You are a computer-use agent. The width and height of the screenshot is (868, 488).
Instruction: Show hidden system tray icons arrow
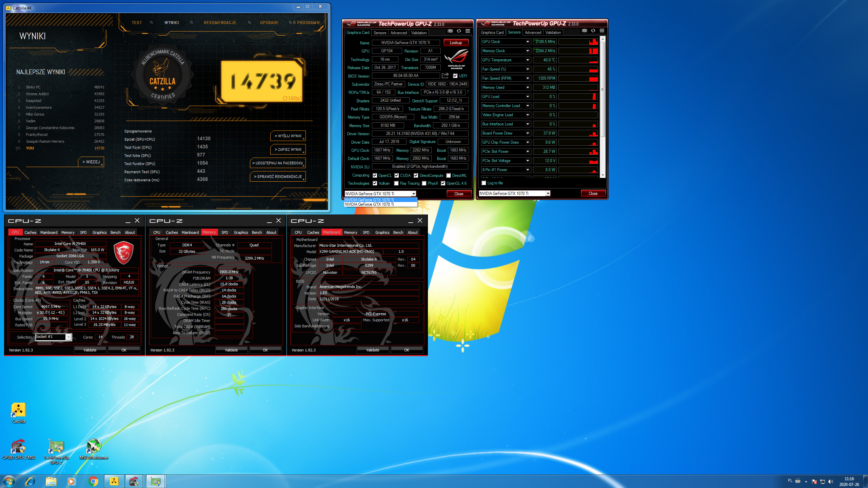(x=806, y=482)
